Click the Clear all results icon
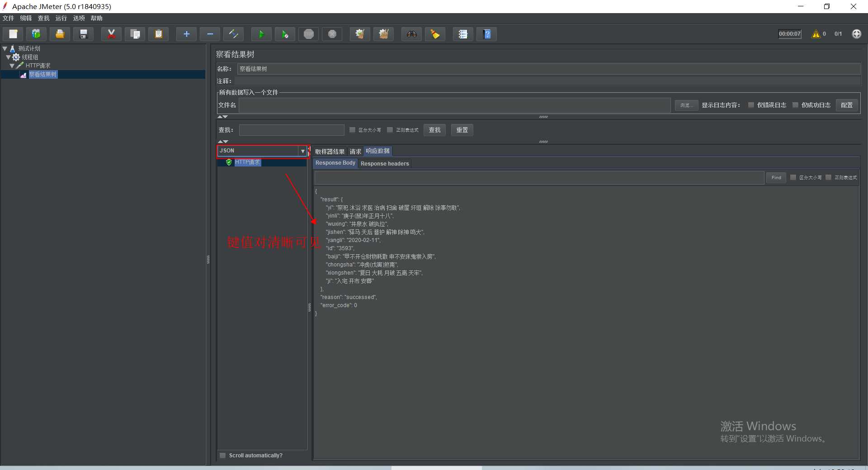Viewport: 868px width, 470px height. tap(383, 34)
